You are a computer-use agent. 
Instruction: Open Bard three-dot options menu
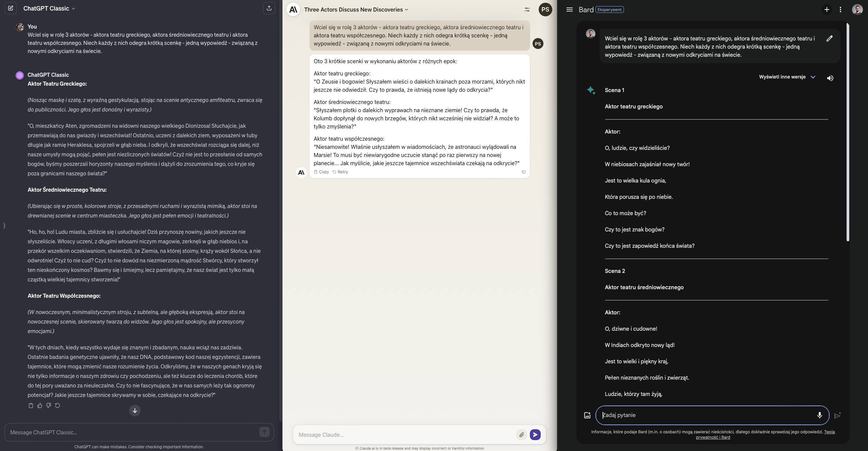click(840, 10)
